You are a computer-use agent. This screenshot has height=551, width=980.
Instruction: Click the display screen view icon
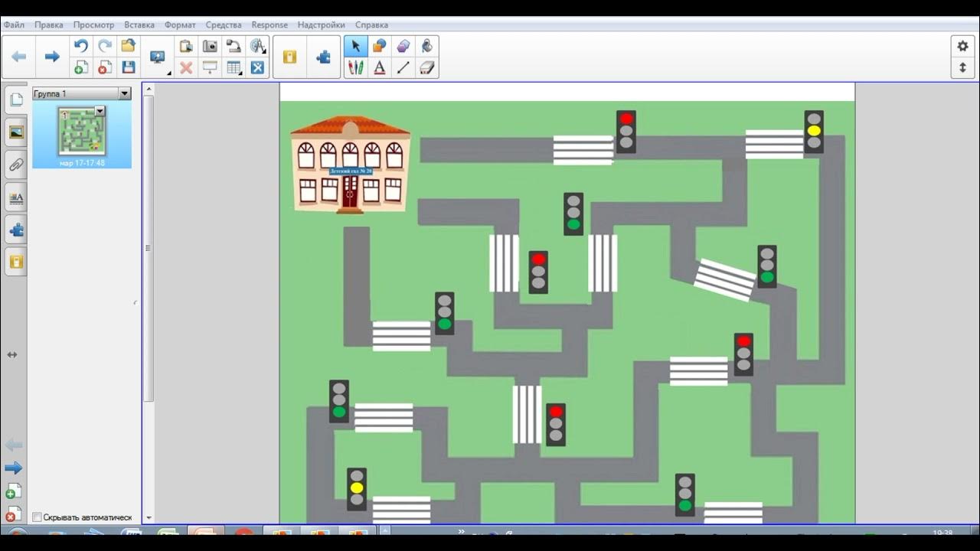(158, 57)
